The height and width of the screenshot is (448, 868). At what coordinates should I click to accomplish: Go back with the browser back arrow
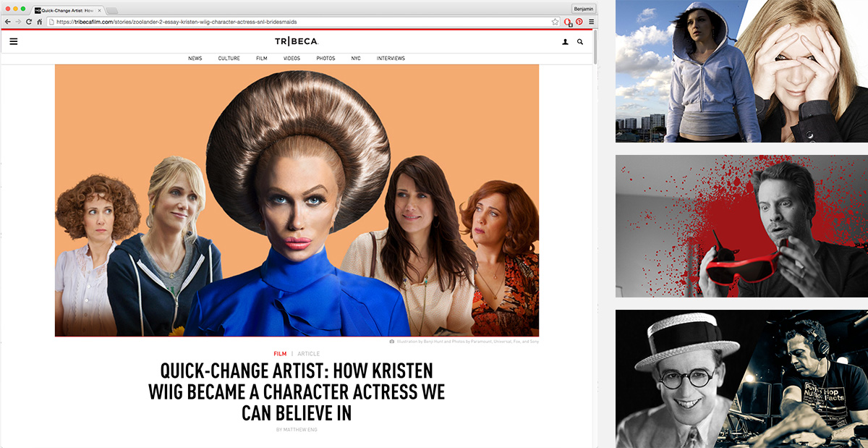7,22
